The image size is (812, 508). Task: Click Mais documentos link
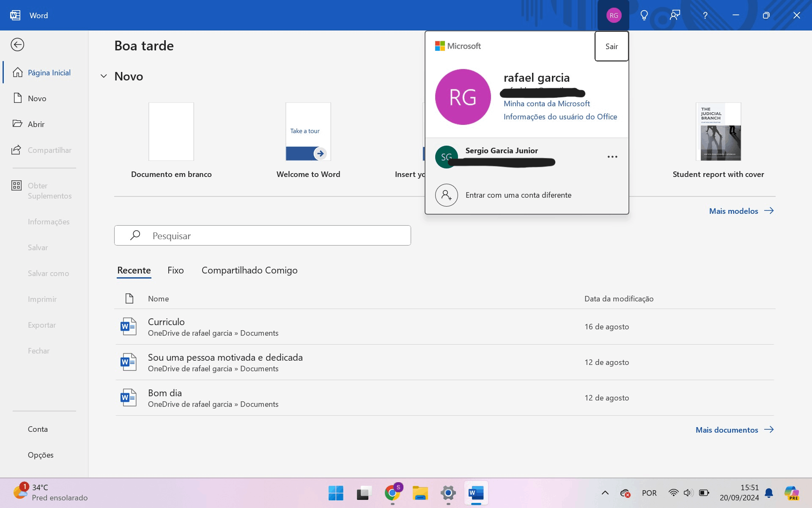pos(735,430)
